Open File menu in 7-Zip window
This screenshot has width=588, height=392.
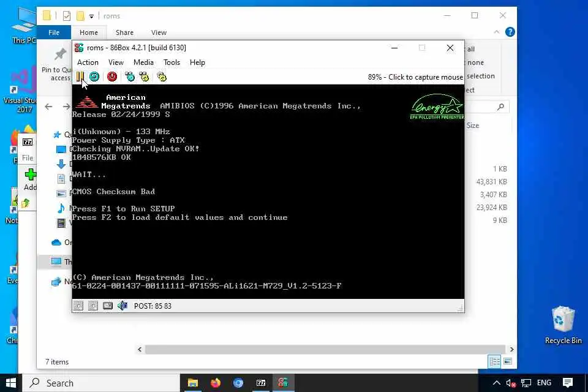tap(28, 158)
